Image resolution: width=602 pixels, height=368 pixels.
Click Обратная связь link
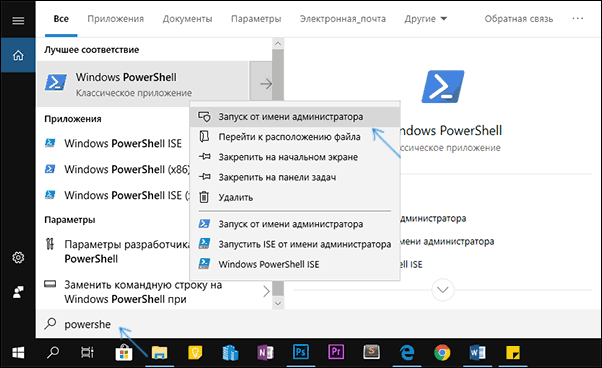click(x=519, y=19)
